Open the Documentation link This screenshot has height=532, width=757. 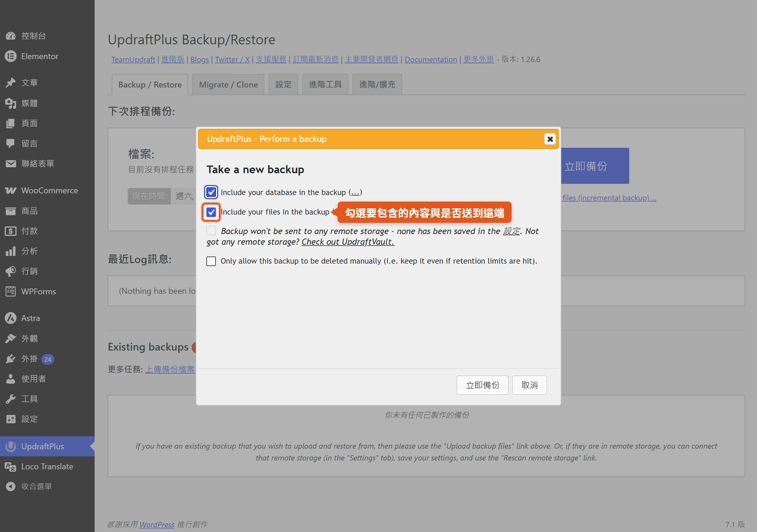click(x=431, y=59)
